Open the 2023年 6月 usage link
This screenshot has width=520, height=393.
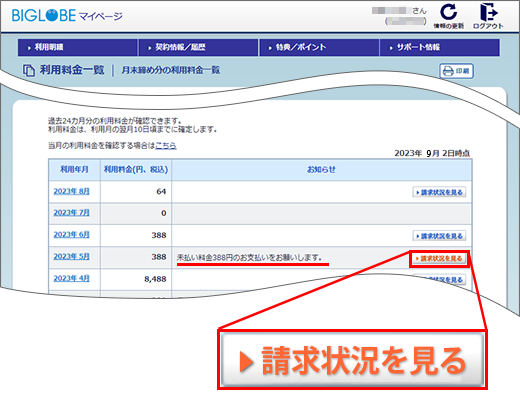[71, 235]
